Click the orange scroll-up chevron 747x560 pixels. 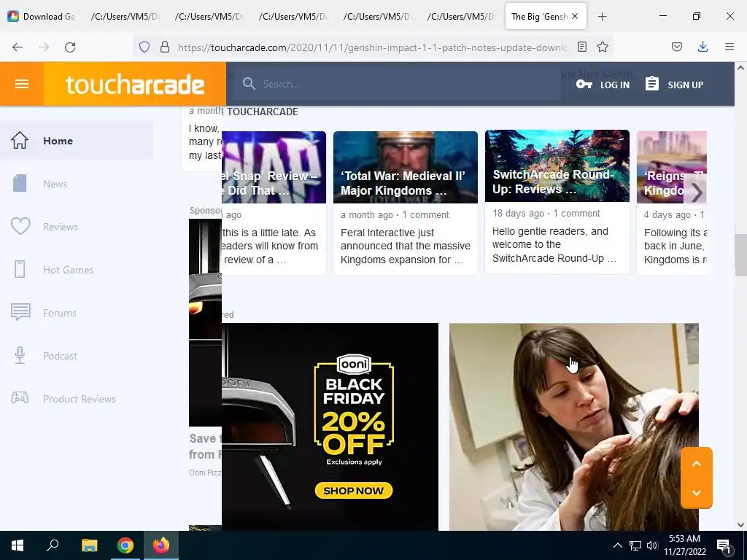click(x=697, y=464)
